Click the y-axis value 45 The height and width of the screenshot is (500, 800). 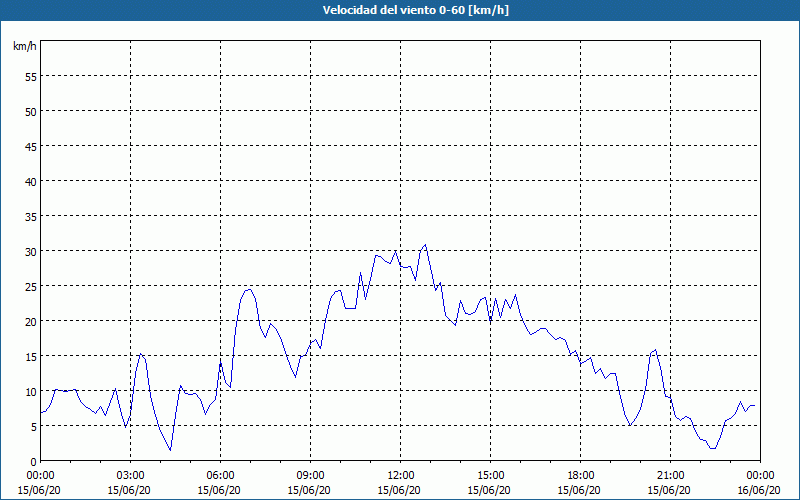(31, 146)
